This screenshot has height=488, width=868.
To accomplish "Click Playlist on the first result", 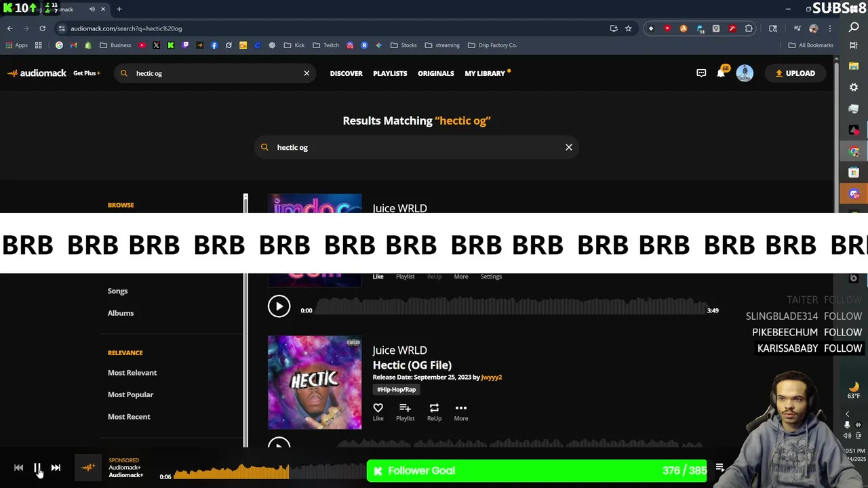I will click(405, 277).
